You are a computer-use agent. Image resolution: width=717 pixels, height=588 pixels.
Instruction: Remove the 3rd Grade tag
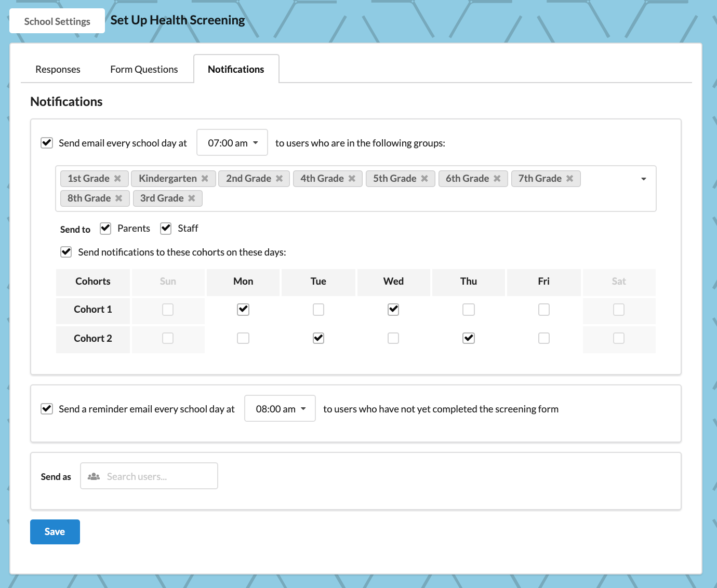click(191, 198)
